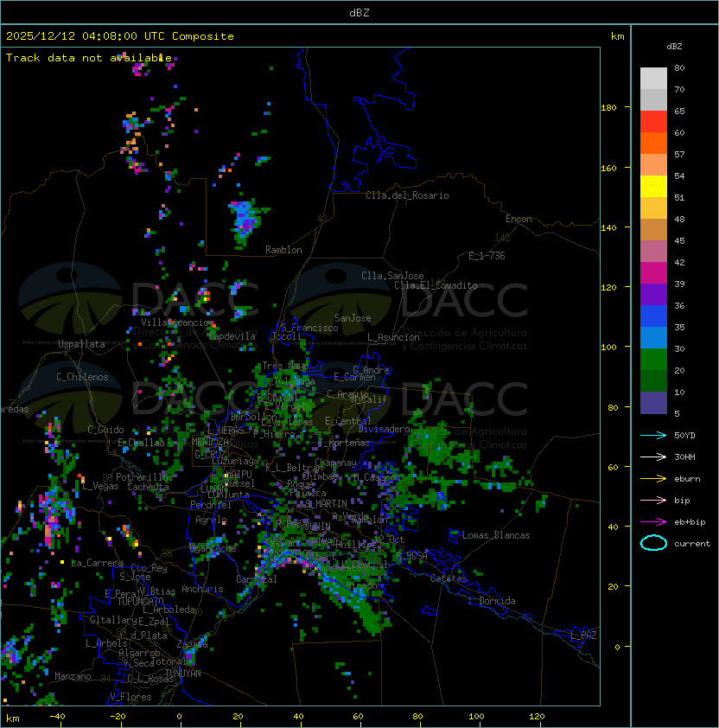The width and height of the screenshot is (719, 728).
Task: Click the 'Capdevila' place label
Action: point(232,336)
